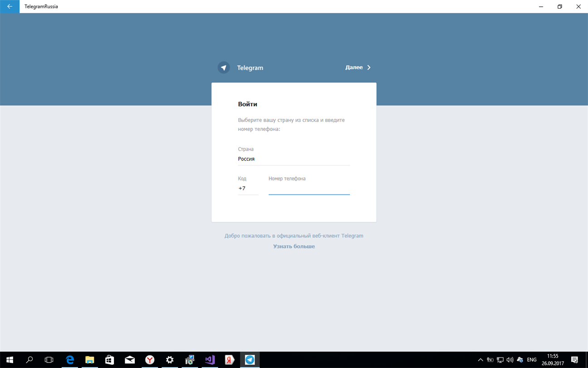Open Microsoft Store from the taskbar
The width and height of the screenshot is (588, 368).
coord(110,360)
